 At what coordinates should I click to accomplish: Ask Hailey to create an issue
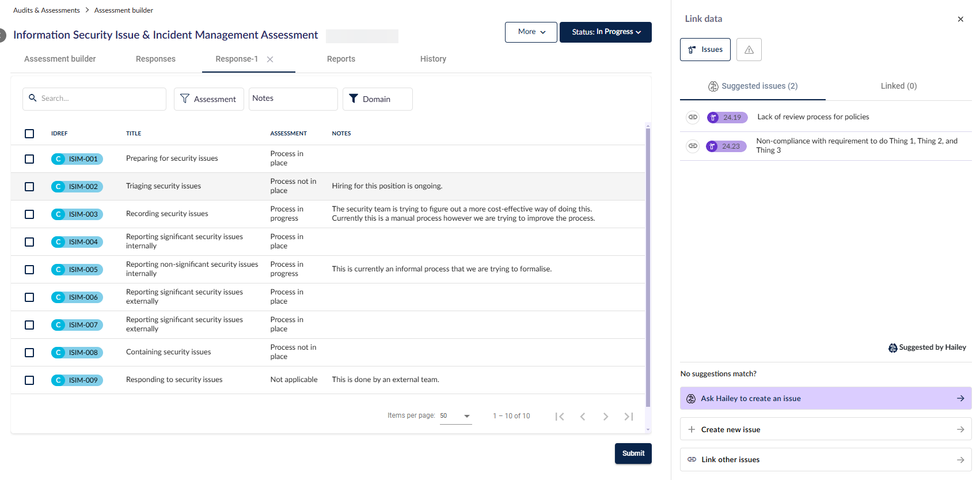point(826,398)
